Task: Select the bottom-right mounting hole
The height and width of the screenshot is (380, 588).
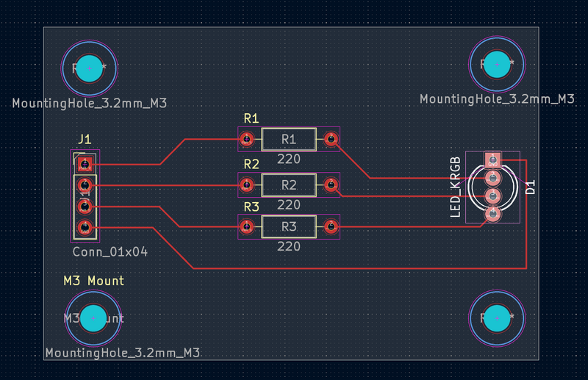Action: (497, 318)
